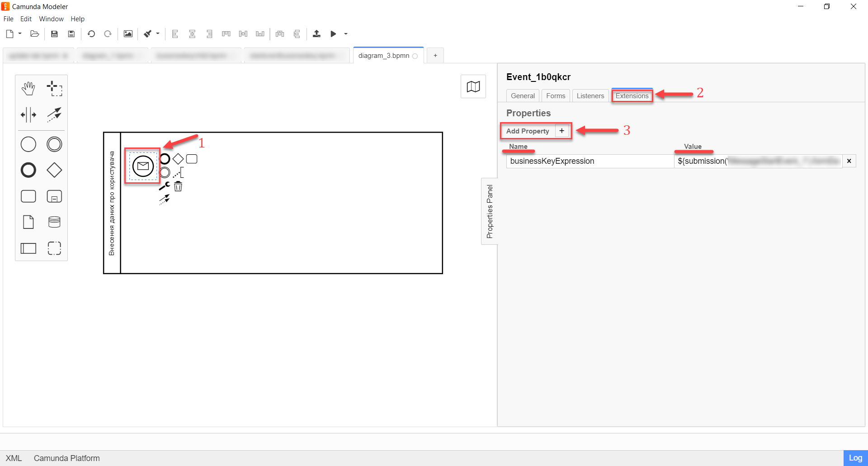The height and width of the screenshot is (466, 868).
Task: Switch to the Extensions properties tab
Action: (x=632, y=96)
